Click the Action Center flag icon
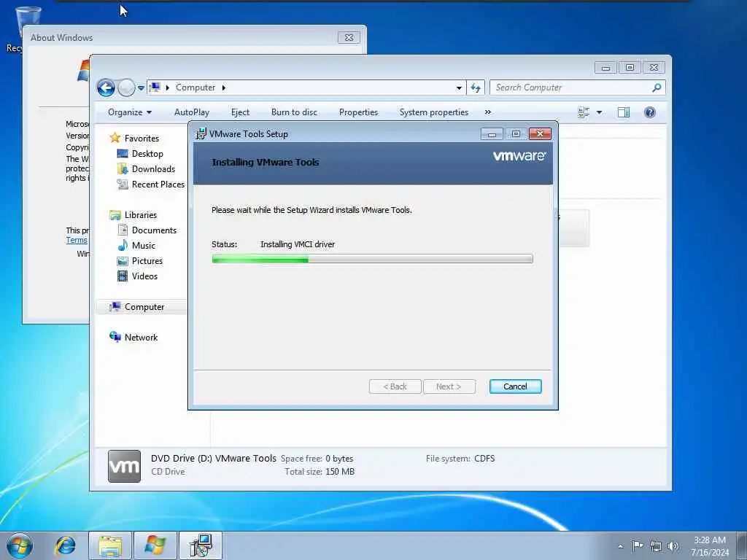The width and height of the screenshot is (747, 560). pos(637,545)
